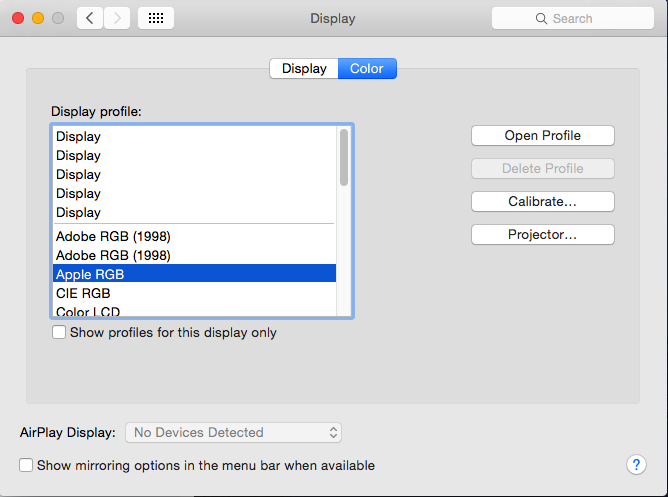Minimize the window with the yellow button
This screenshot has width=668, height=497.
[38, 18]
